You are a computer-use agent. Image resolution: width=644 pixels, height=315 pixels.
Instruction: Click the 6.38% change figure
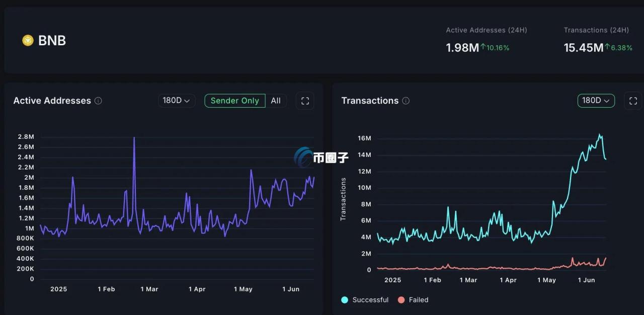click(622, 48)
